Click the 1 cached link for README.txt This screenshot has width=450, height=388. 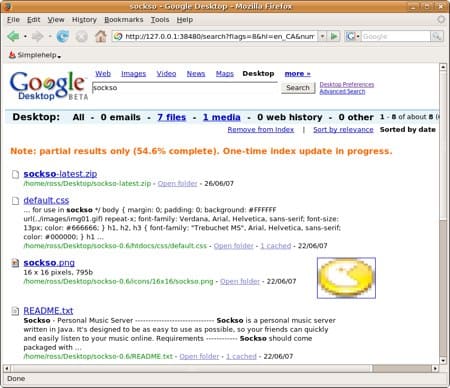[x=241, y=356]
